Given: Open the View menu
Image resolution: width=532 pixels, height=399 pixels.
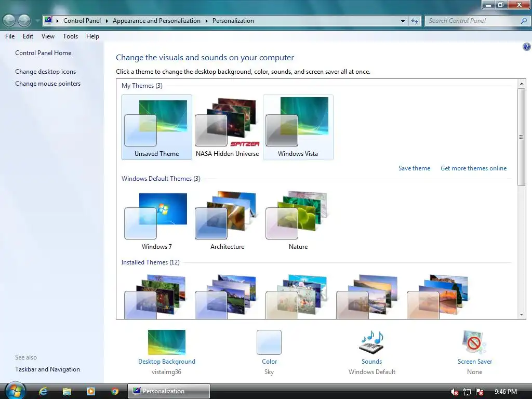Looking at the screenshot, I should (x=48, y=36).
